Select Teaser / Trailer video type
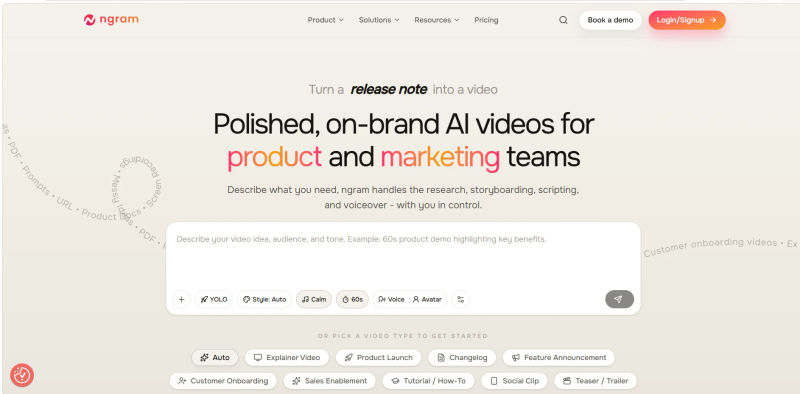The width and height of the screenshot is (800, 394). (x=595, y=381)
